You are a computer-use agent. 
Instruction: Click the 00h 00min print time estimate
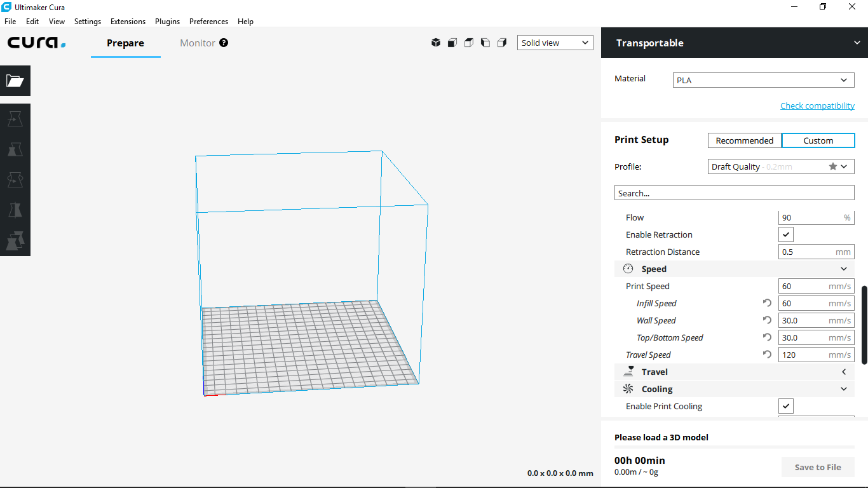tap(640, 460)
